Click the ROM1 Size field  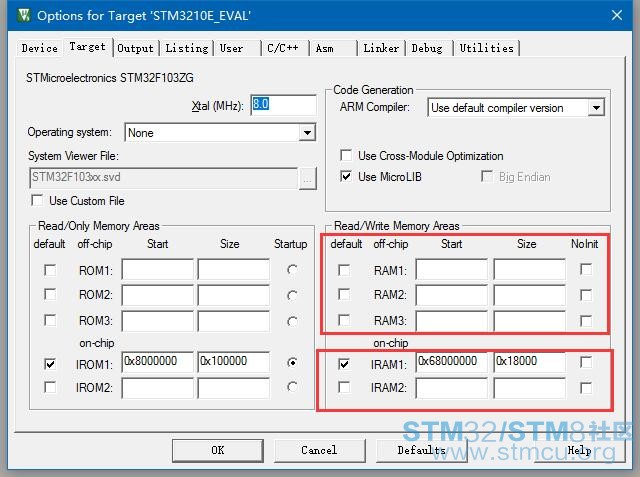[x=233, y=269]
